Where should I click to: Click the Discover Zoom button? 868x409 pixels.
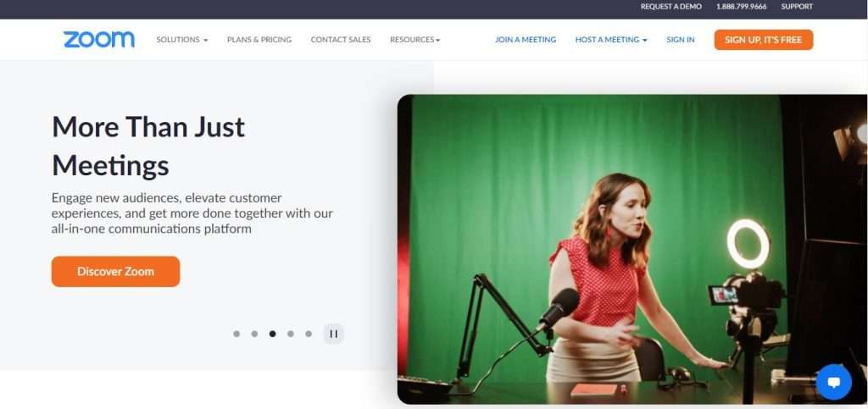pos(115,271)
